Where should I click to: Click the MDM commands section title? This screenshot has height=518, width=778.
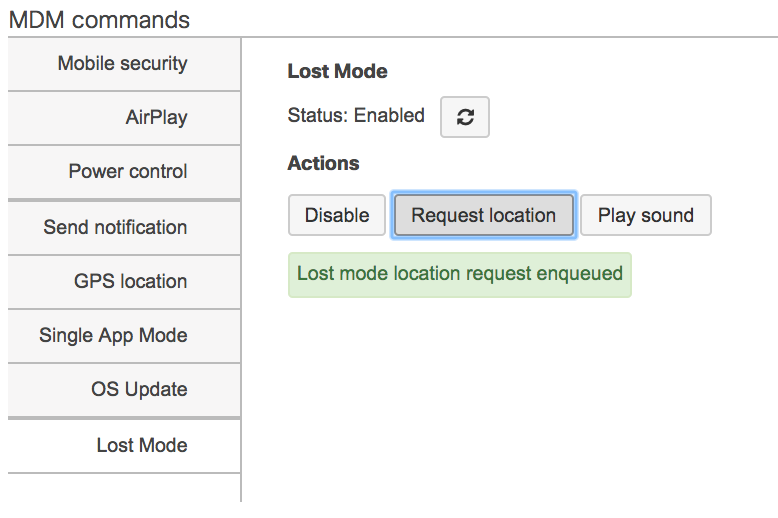click(x=99, y=20)
